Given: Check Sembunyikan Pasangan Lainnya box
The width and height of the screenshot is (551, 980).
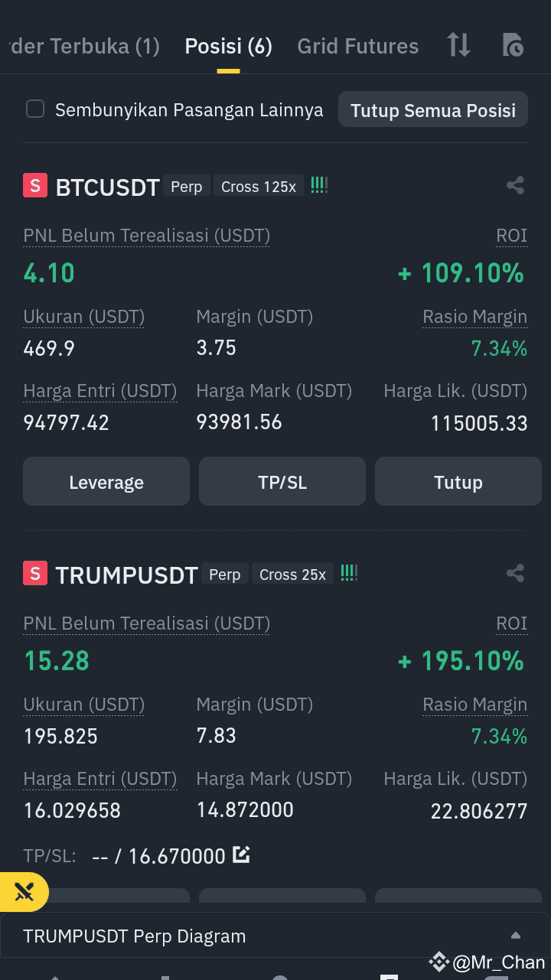Looking at the screenshot, I should click(x=35, y=109).
